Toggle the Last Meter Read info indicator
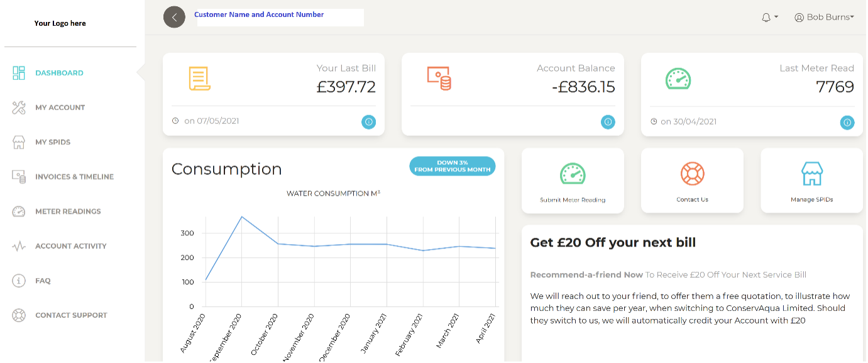Image resolution: width=868 pixels, height=363 pixels. click(847, 123)
